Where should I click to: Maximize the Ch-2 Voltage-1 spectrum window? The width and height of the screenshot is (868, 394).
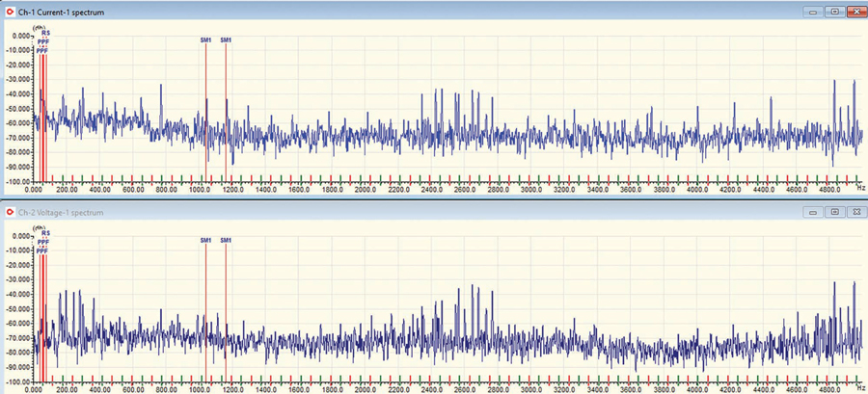[834, 211]
